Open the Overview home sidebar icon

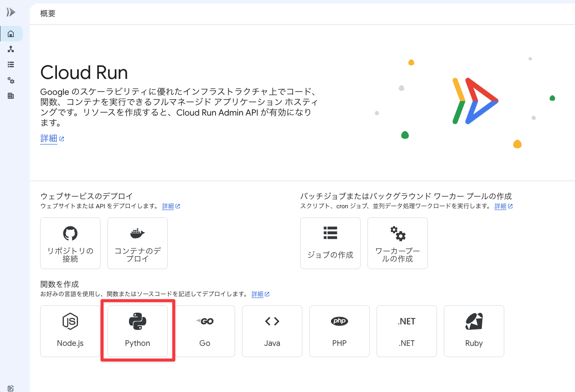[x=11, y=34]
